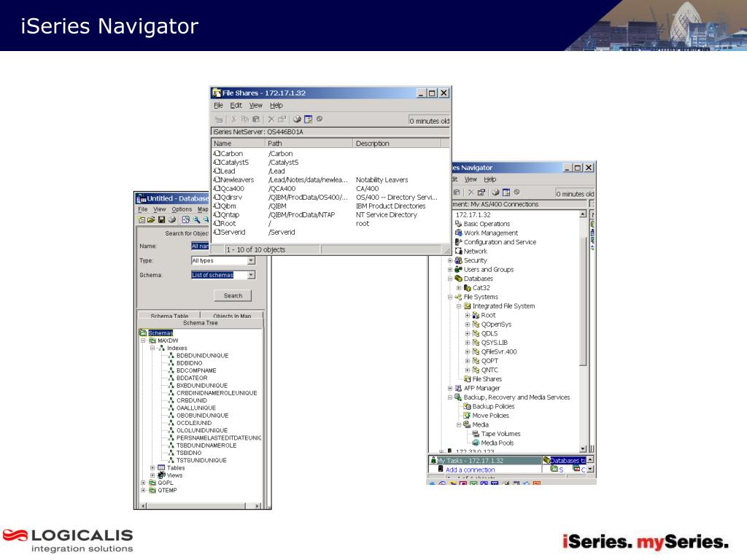
Task: Select the Schema Tree tab
Action: click(200, 323)
